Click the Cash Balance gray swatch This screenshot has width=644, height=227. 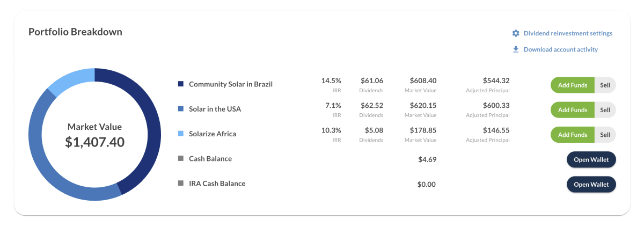pyautogui.click(x=181, y=159)
